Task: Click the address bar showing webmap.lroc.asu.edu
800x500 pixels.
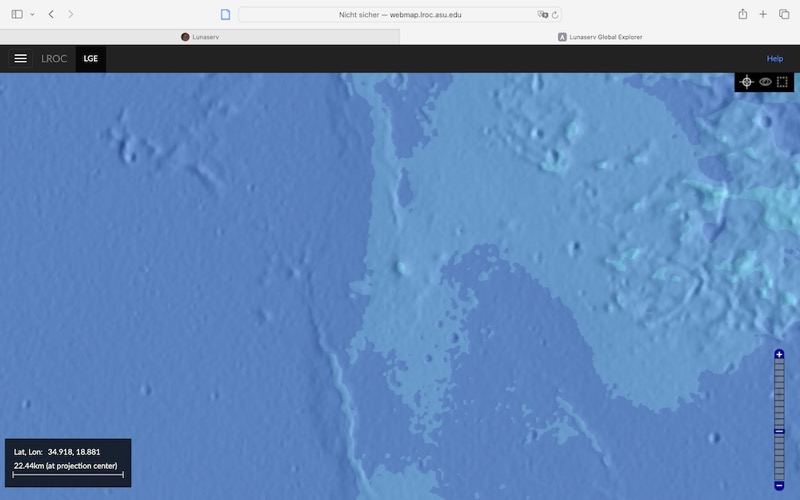Action: point(400,14)
